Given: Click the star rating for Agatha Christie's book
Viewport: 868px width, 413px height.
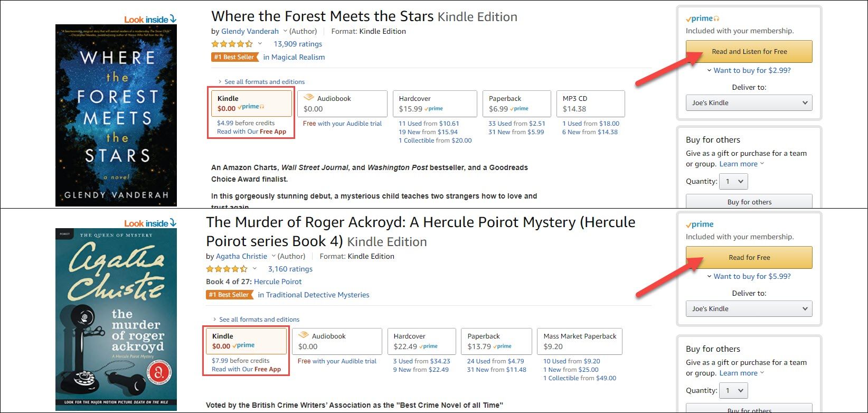Looking at the screenshot, I should click(227, 269).
